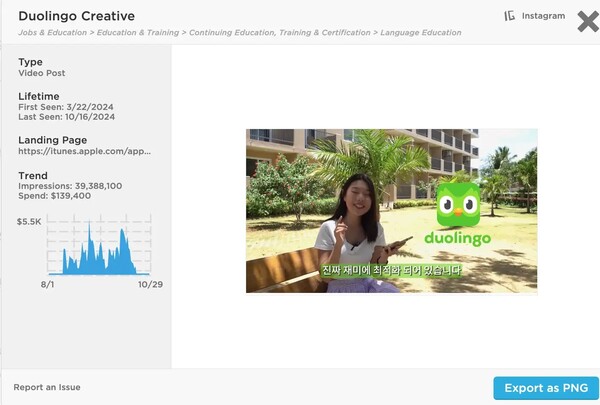Click Last Seen: 10/16/2024 text

(67, 117)
